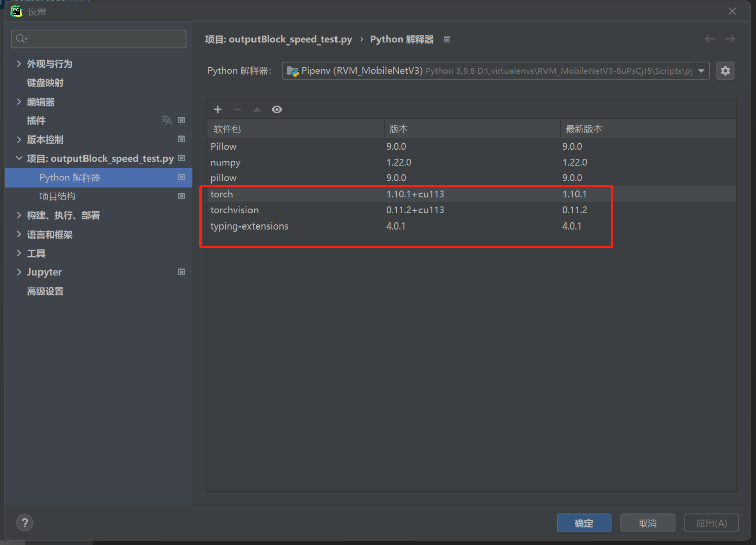This screenshot has width=756, height=545.
Task: Expand the 构建、执行、部署 section
Action: [19, 215]
